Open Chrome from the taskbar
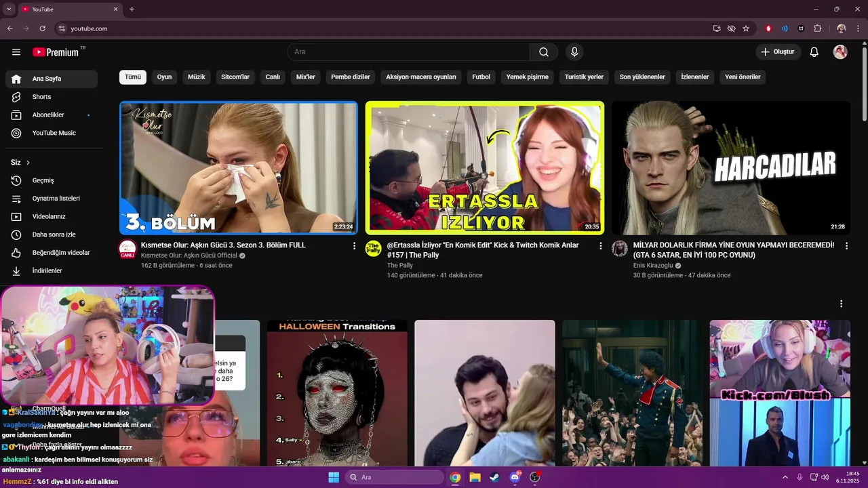 (455, 477)
